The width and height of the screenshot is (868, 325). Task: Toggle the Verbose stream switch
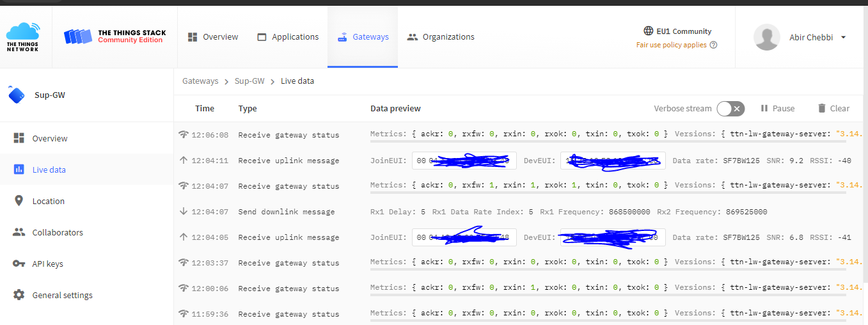730,109
